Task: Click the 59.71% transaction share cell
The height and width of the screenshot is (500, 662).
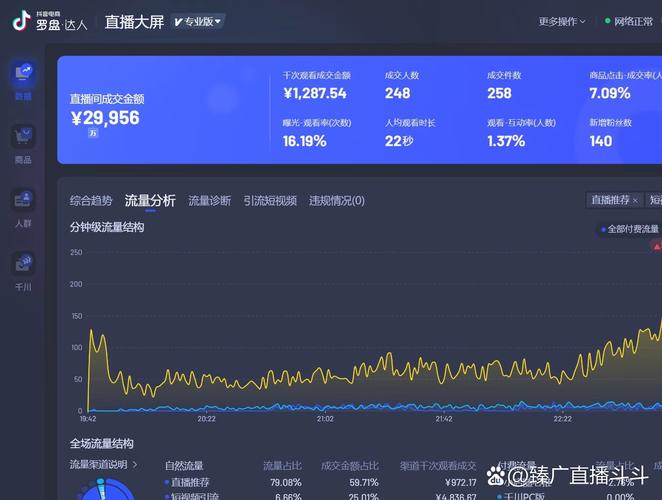Action: click(x=364, y=482)
